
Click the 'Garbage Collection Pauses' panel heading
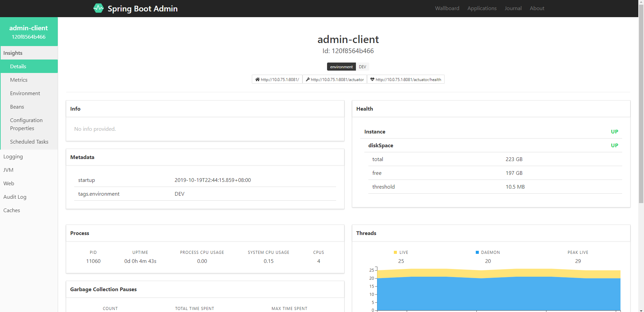point(103,289)
